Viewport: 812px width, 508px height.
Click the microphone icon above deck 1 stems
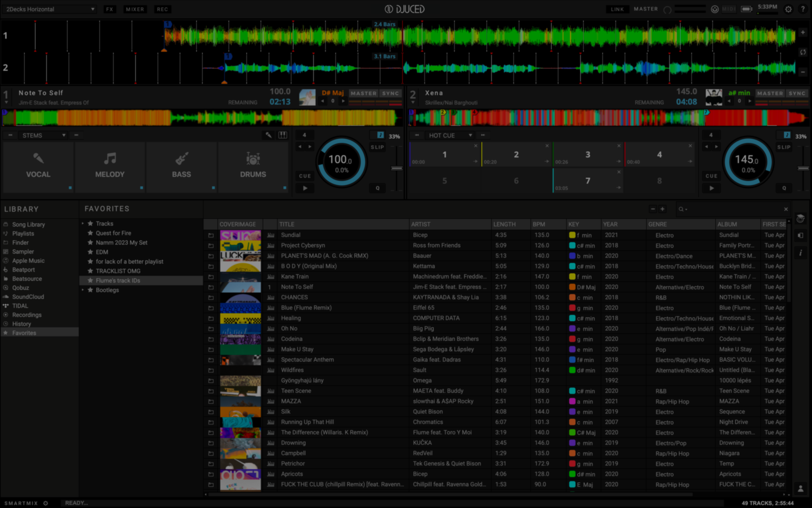point(268,135)
